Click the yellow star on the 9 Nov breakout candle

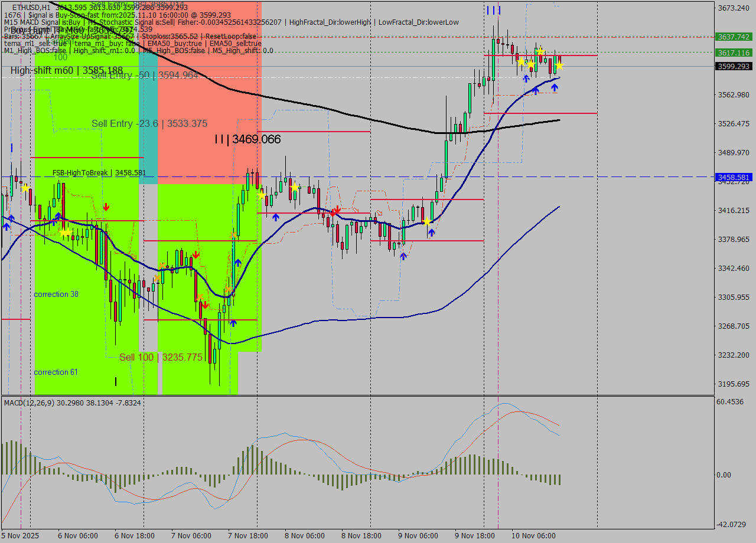coord(426,222)
